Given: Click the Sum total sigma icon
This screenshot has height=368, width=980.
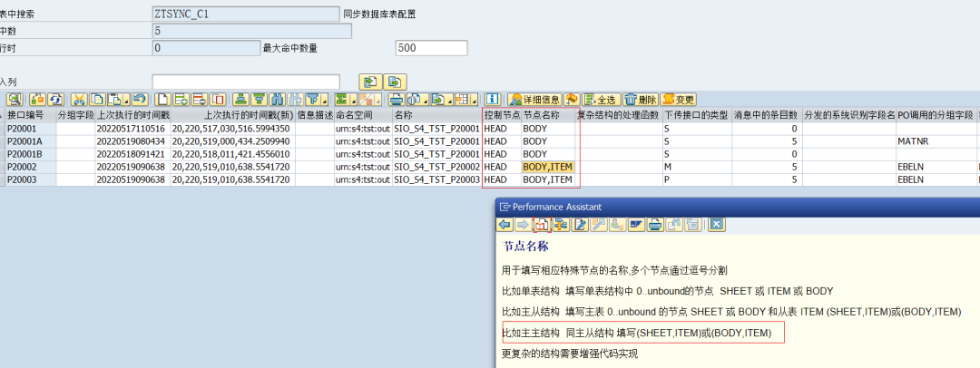Looking at the screenshot, I should click(x=341, y=100).
